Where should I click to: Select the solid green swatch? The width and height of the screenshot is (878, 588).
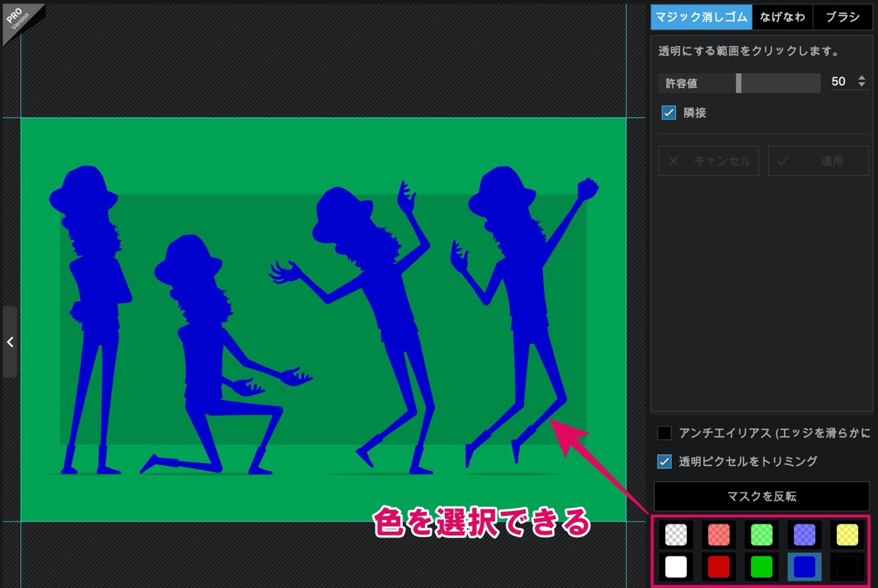coord(762,567)
